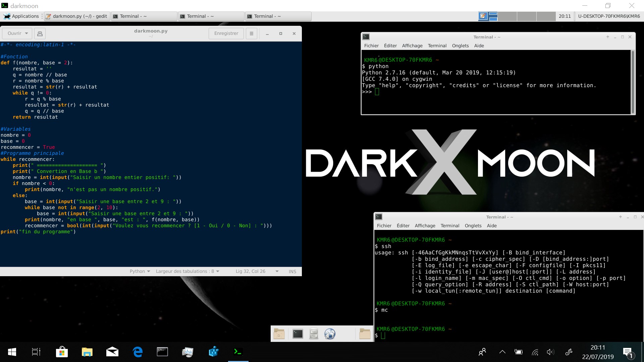Toggle INS insert mode in gedit statusbar
Screen dimensions: 644x362
pyautogui.click(x=292, y=271)
